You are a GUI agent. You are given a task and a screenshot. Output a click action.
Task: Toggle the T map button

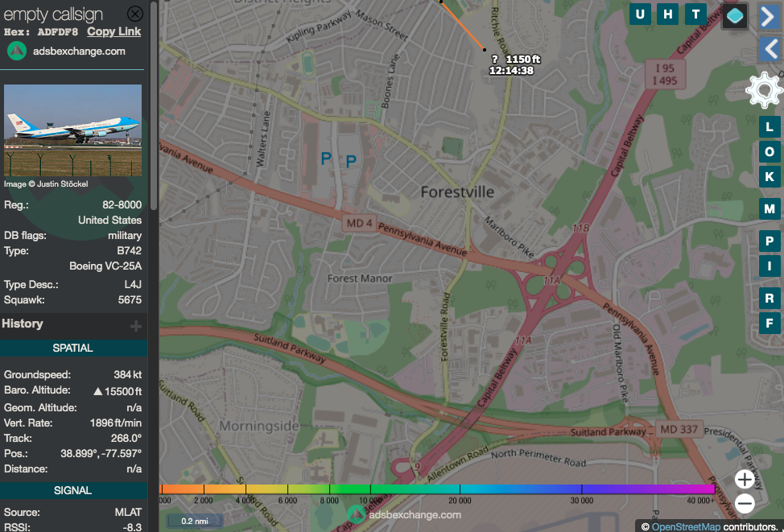pos(695,14)
